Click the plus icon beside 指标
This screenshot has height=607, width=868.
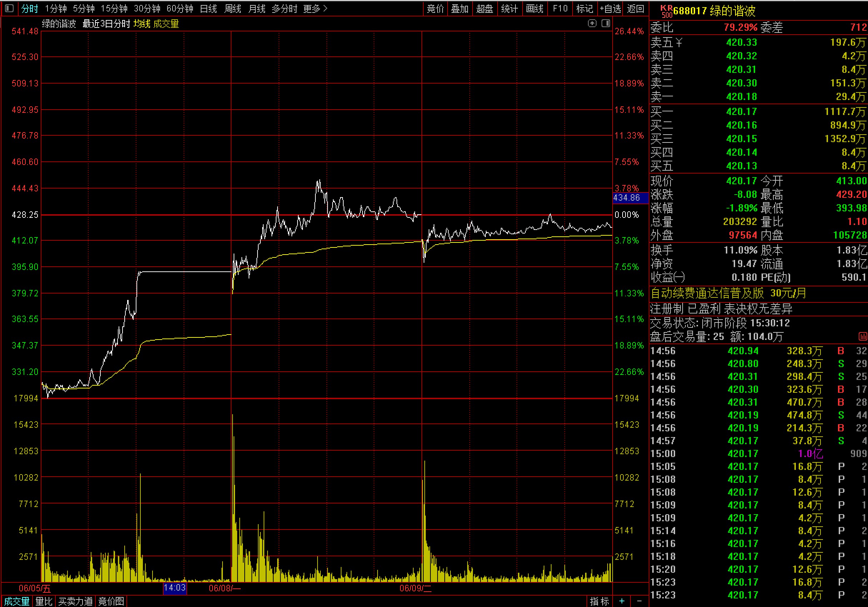coord(622,601)
